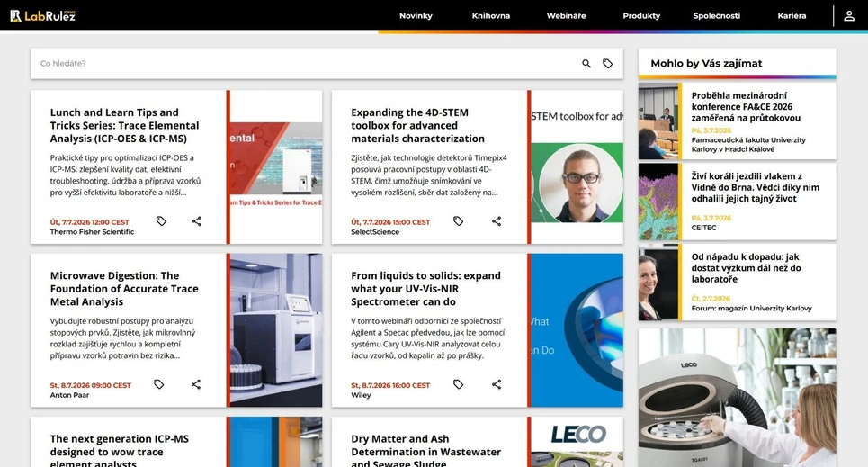Click the colorful coral image thumbnail
The height and width of the screenshot is (467, 868).
pyautogui.click(x=658, y=202)
